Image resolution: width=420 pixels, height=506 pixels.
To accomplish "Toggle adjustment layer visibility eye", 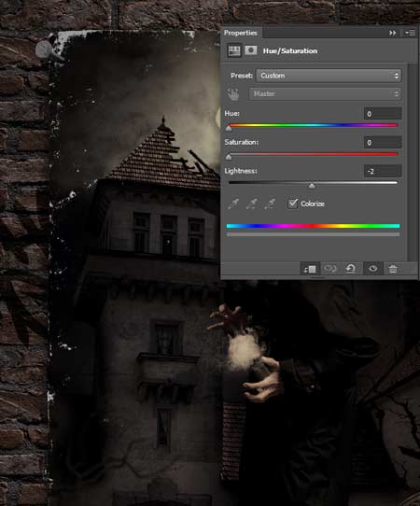I will click(373, 269).
